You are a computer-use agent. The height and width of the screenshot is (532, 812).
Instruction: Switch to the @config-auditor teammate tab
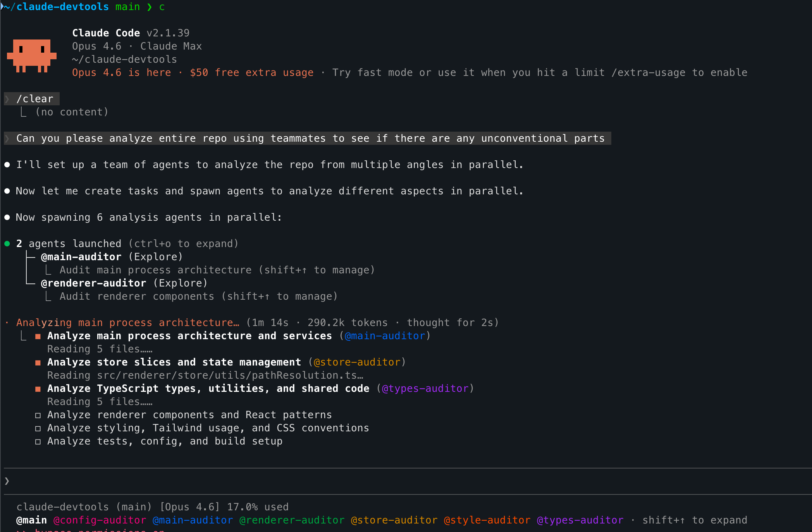tap(100, 520)
